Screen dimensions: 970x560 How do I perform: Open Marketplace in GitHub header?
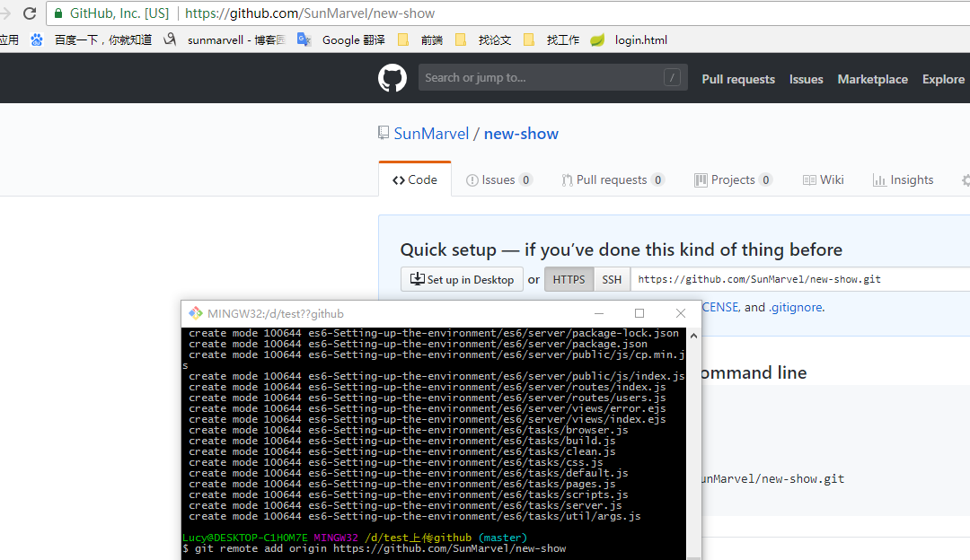(872, 79)
